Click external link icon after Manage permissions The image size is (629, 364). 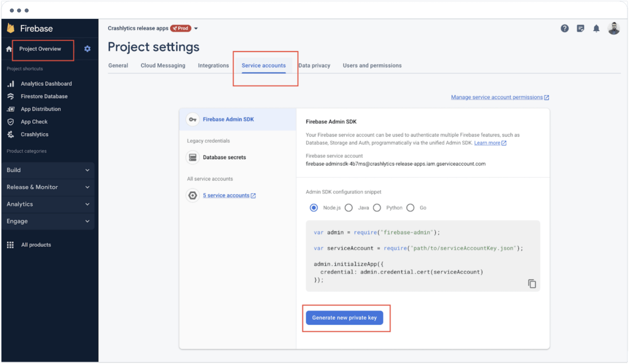[x=547, y=98]
